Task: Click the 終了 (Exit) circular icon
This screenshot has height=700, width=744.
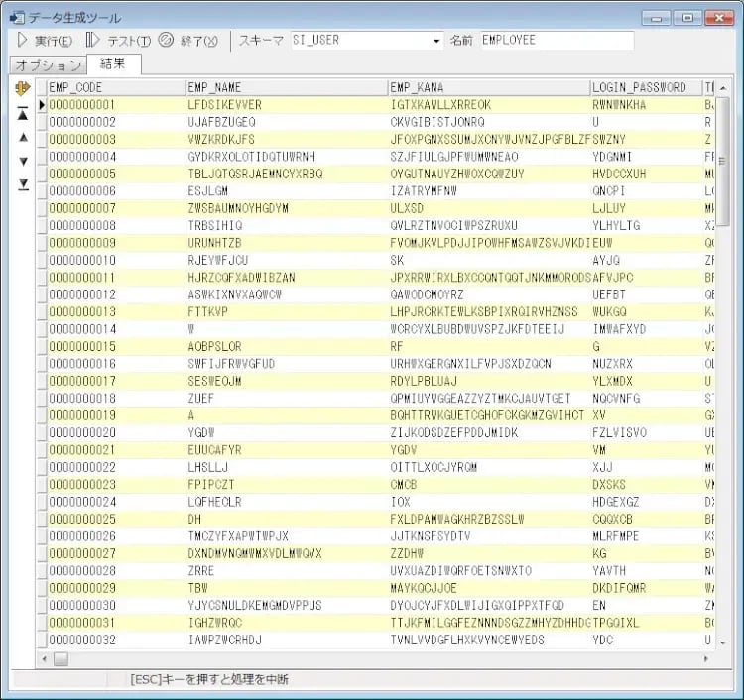Action: tap(165, 41)
